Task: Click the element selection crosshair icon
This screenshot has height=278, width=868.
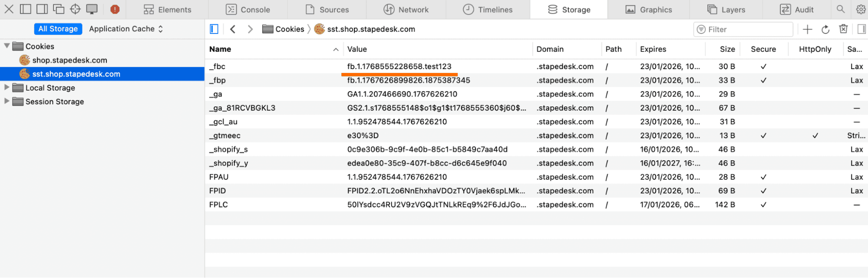Action: 75,9
